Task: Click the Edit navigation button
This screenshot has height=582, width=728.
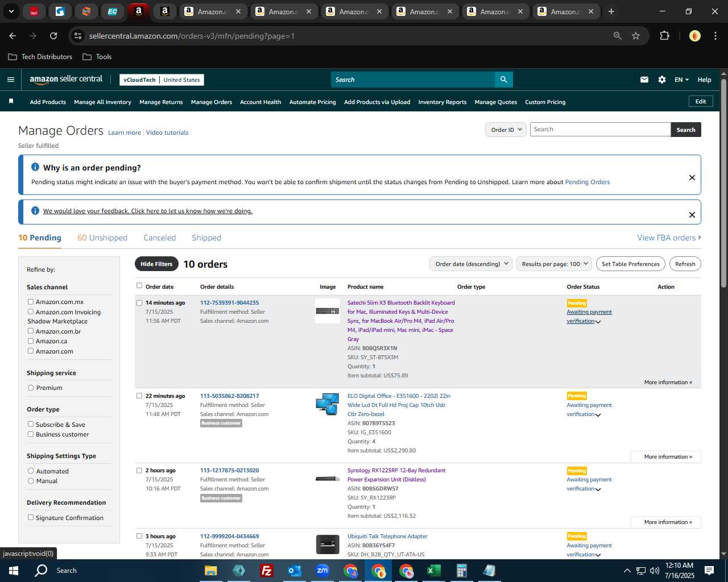Action: click(x=701, y=101)
